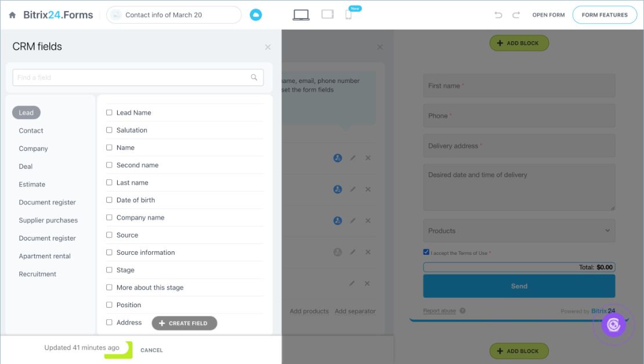Viewport: 644px width, 364px height.
Task: Click the redo arrow icon
Action: [x=516, y=15]
